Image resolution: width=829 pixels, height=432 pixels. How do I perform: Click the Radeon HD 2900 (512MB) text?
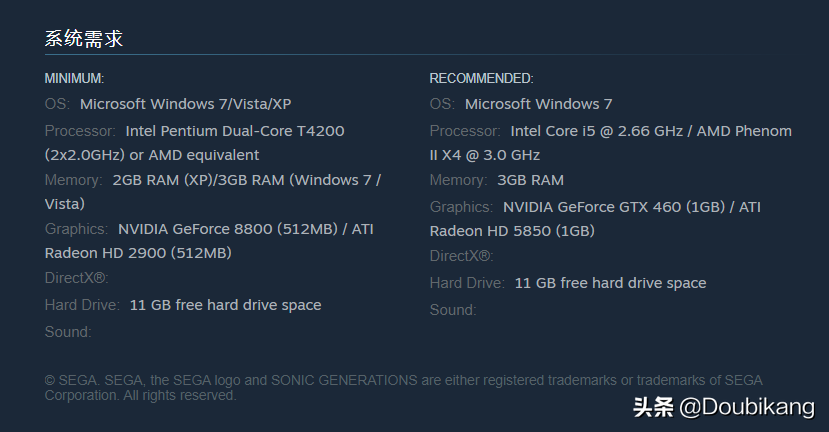pyautogui.click(x=138, y=253)
